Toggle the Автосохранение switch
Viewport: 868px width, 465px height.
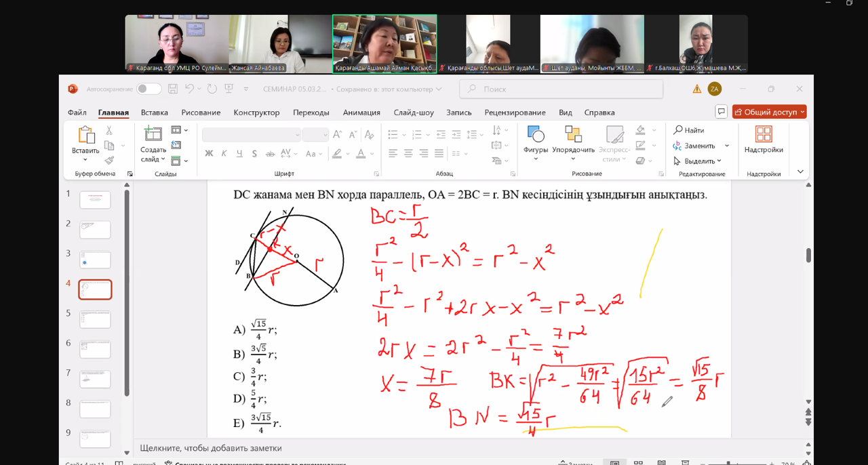tap(149, 89)
